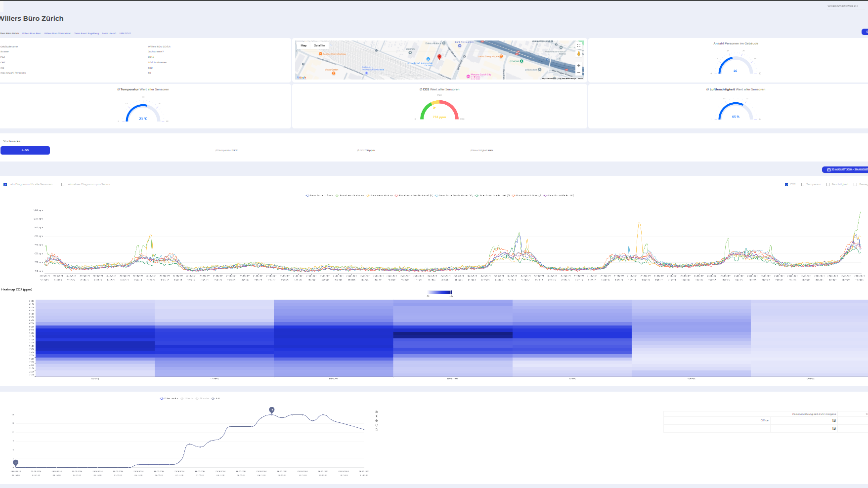Click the peak value marker on occupancy chart
The image size is (868, 488).
(x=272, y=410)
